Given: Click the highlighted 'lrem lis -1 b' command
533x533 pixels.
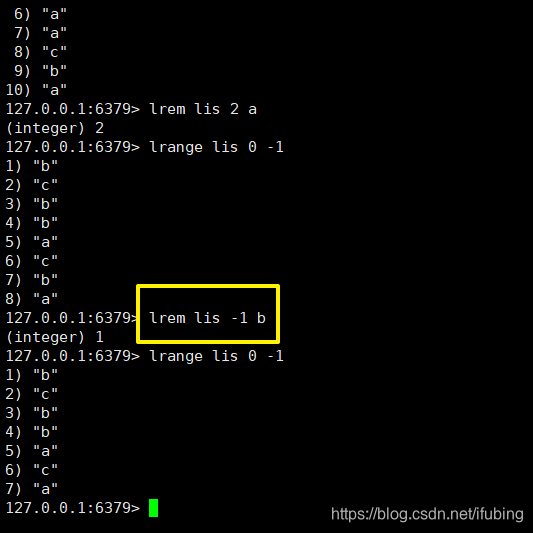Looking at the screenshot, I should click(x=207, y=318).
